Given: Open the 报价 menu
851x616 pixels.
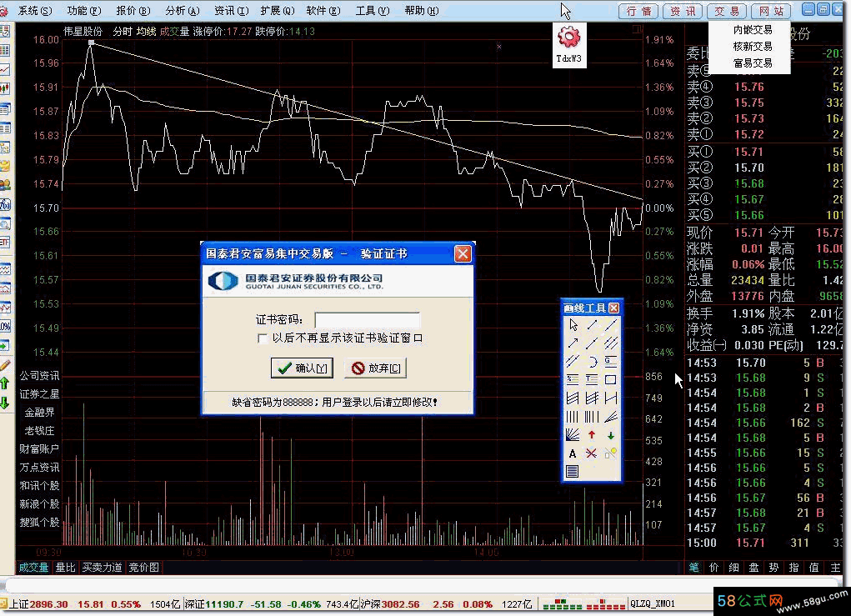Looking at the screenshot, I should 133,10.
